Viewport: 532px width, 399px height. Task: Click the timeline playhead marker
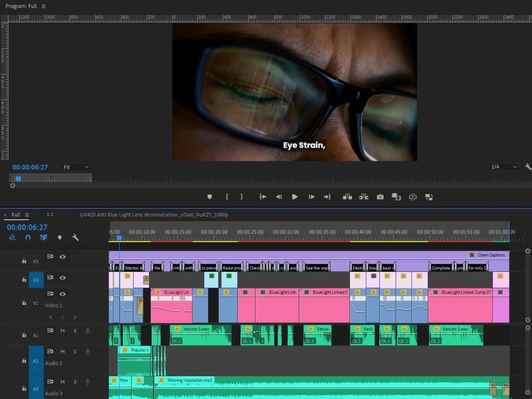[x=119, y=238]
